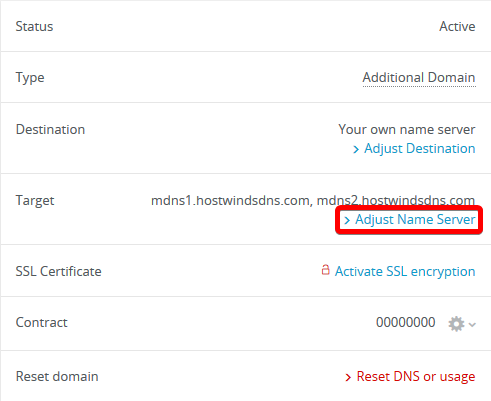The width and height of the screenshot is (491, 401).
Task: Click the Status row label
Action: 34,26
